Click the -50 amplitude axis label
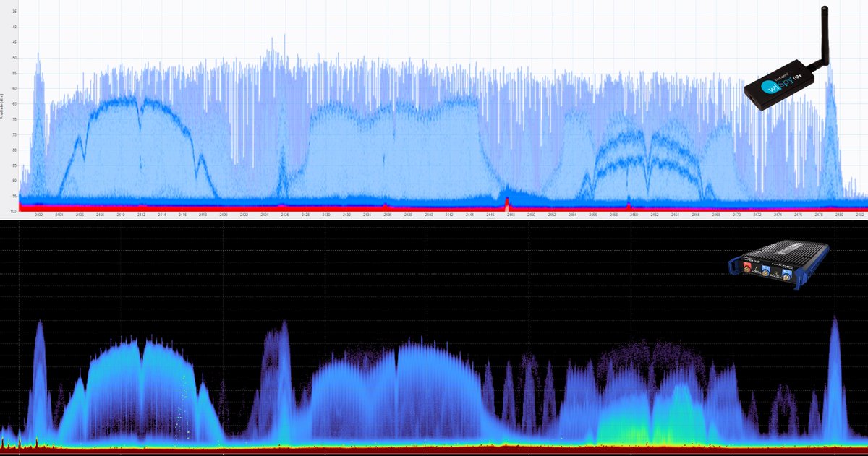Screen dimensions: 868x456 pos(13,58)
